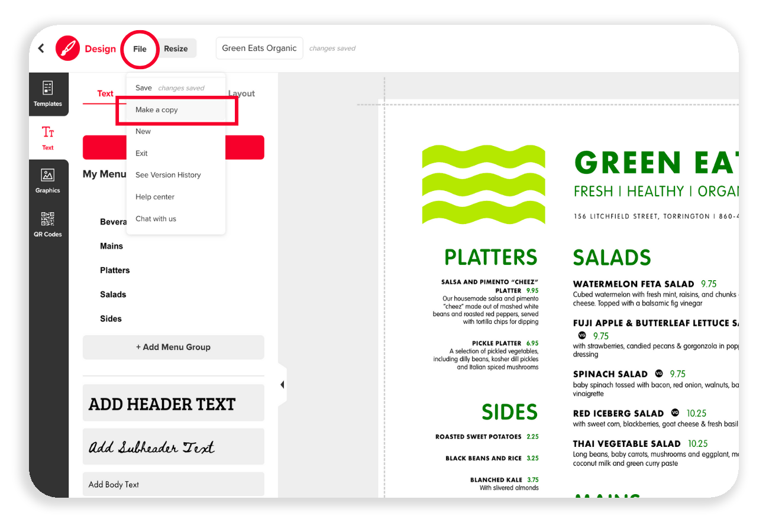This screenshot has height=532, width=769.
Task: Select Platters menu group
Action: [115, 270]
